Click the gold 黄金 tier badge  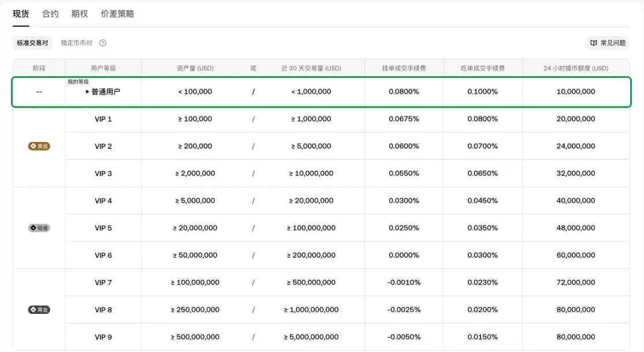click(39, 146)
